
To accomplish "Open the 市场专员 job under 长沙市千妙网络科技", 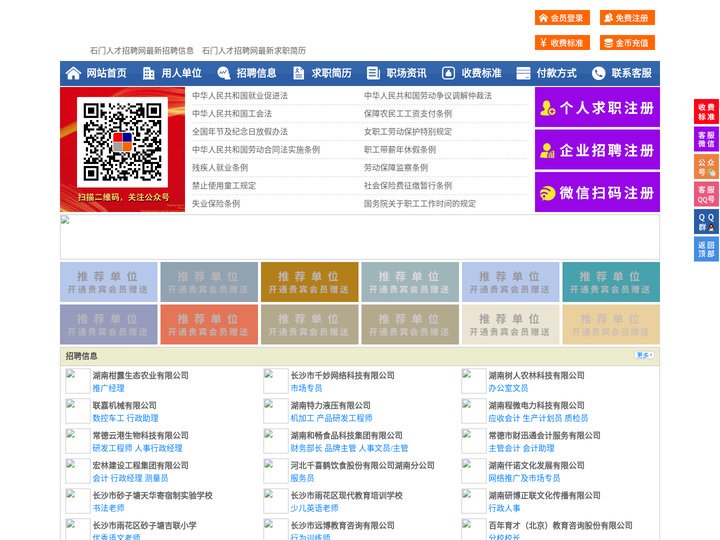I will (x=306, y=388).
